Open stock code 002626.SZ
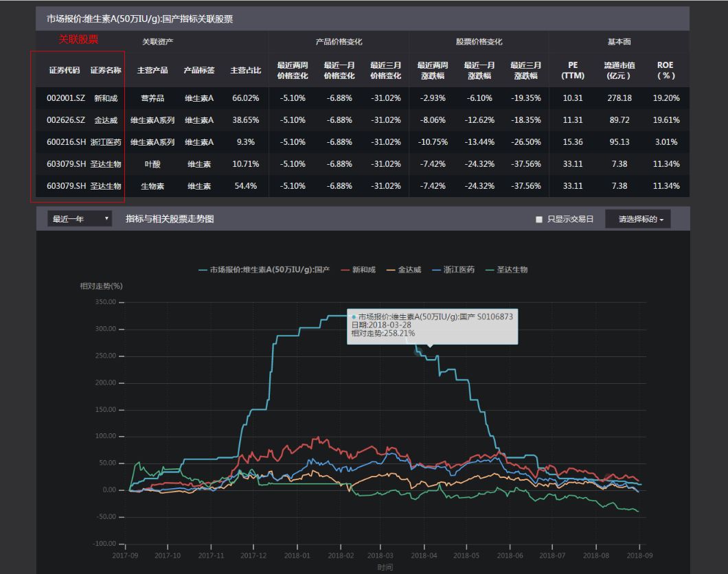Image resolution: width=728 pixels, height=574 pixels. [66, 120]
